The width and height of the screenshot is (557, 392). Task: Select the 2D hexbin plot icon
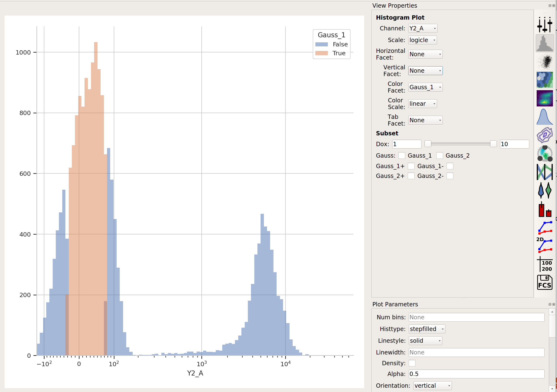pyautogui.click(x=545, y=80)
